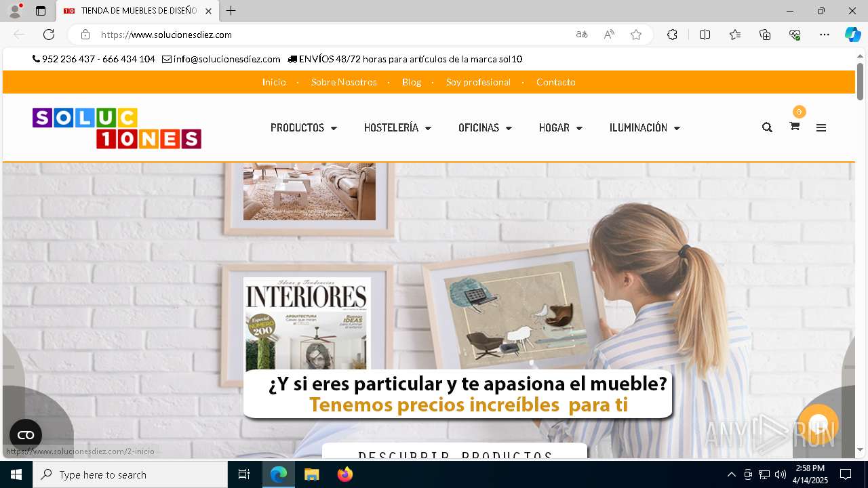Open Edge settings and more menu
868x488 pixels.
(x=825, y=35)
